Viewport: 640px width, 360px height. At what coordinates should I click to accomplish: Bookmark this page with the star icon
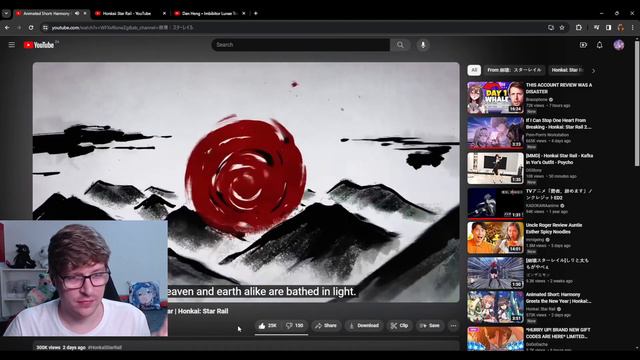(x=562, y=27)
